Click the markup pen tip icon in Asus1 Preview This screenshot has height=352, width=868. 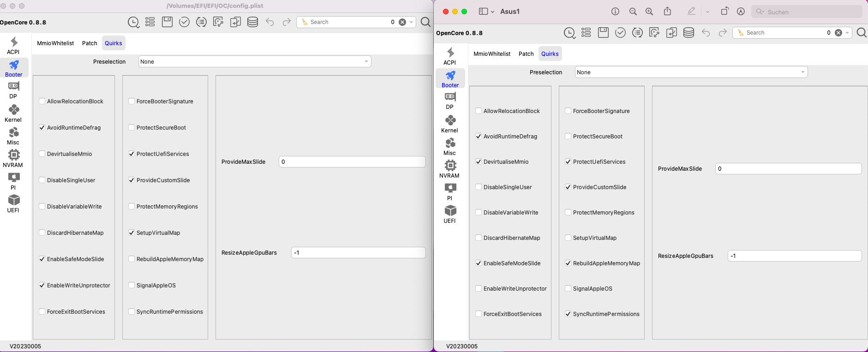[741, 12]
